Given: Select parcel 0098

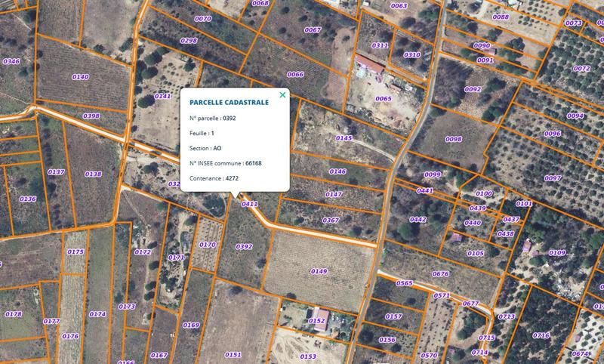Looking at the screenshot, I should coord(453,140).
